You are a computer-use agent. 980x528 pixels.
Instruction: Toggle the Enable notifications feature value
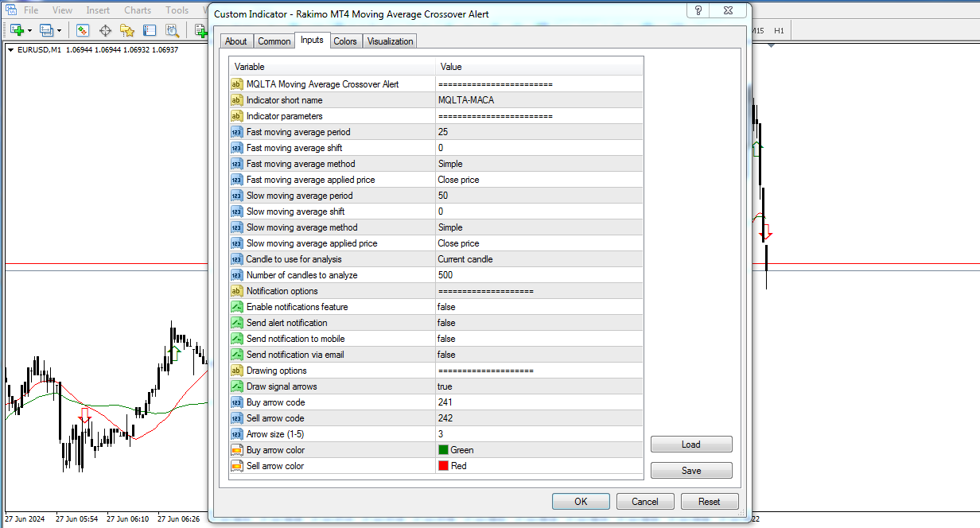446,307
